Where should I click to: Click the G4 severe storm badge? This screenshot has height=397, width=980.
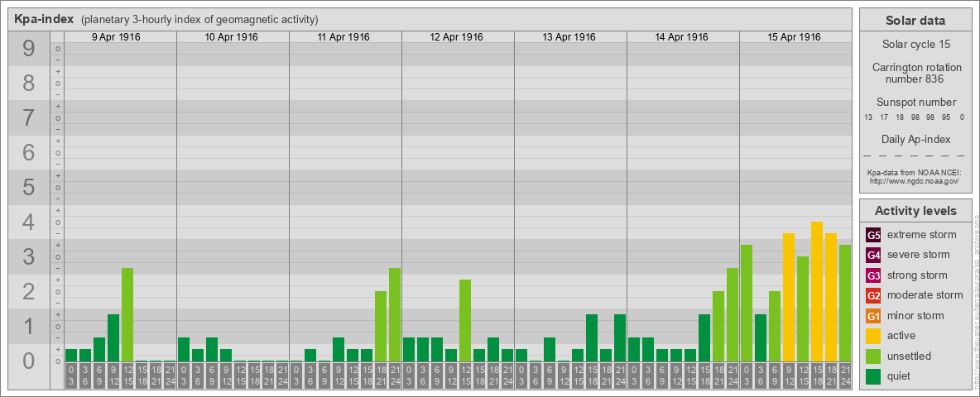point(873,256)
